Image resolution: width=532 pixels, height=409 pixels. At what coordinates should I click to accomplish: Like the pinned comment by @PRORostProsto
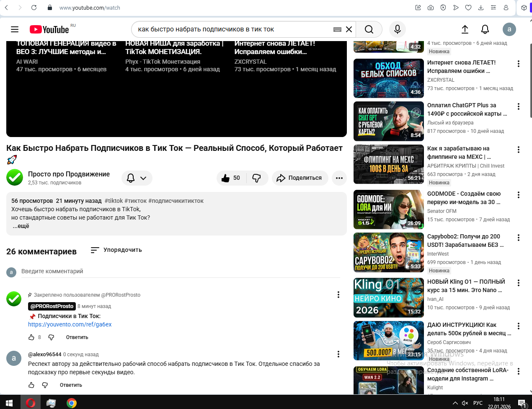pos(31,337)
